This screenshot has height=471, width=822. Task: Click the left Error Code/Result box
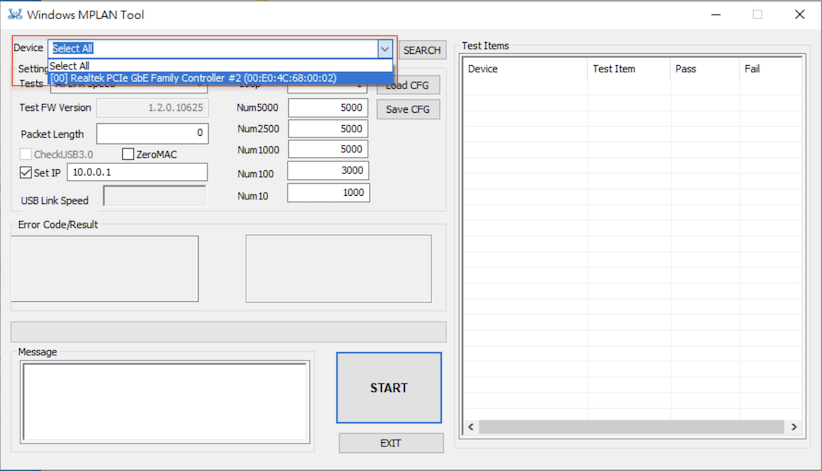[x=105, y=269]
